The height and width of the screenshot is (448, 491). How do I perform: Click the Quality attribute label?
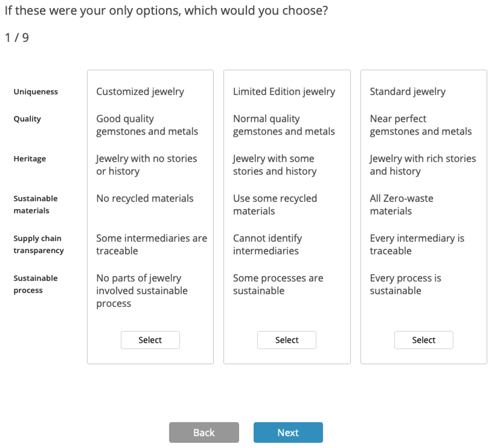[27, 119]
